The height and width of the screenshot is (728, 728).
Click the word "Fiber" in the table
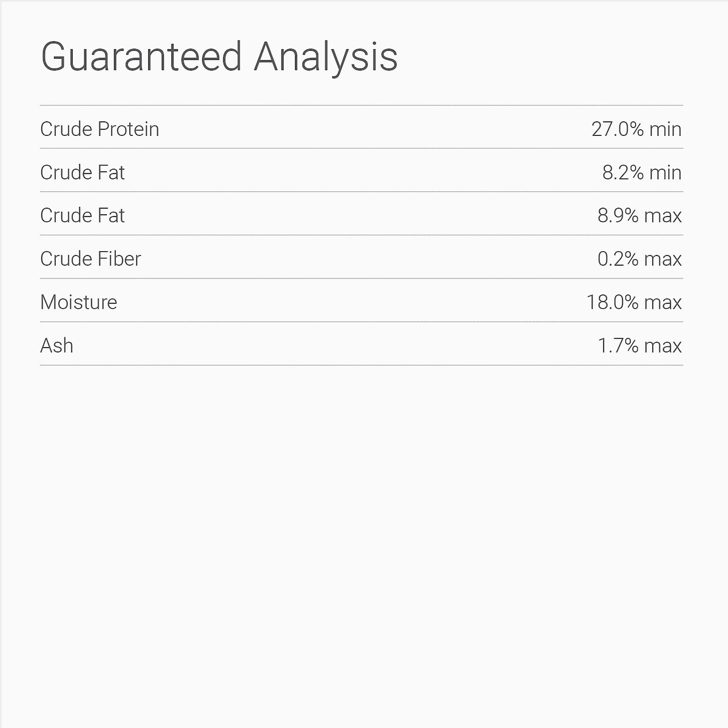pyautogui.click(x=120, y=259)
